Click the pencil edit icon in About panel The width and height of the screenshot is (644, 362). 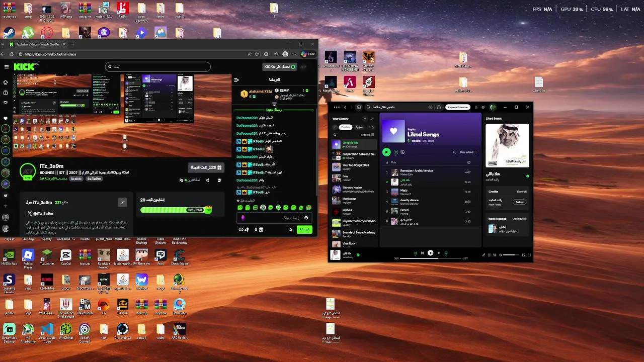122,202
